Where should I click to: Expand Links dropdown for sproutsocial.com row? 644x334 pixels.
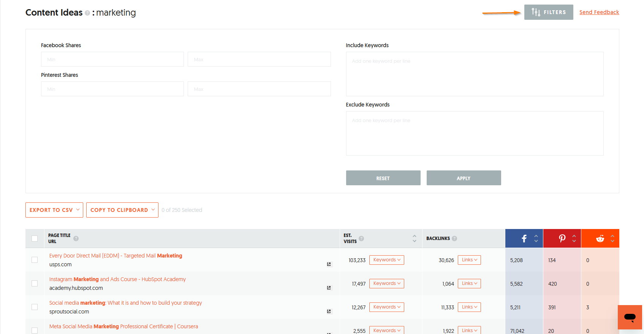pyautogui.click(x=470, y=307)
